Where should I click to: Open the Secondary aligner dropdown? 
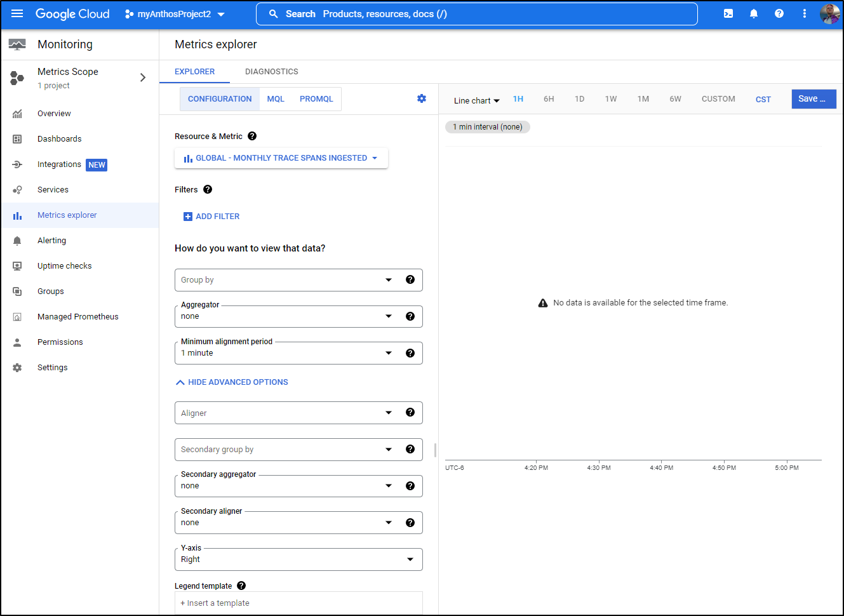(x=298, y=523)
